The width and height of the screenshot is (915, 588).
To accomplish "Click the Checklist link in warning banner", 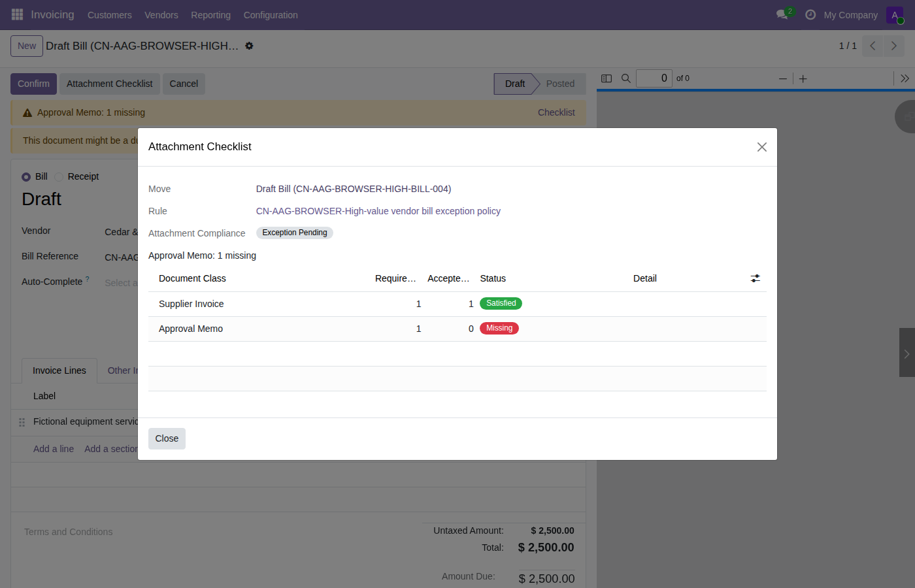I will click(x=556, y=112).
